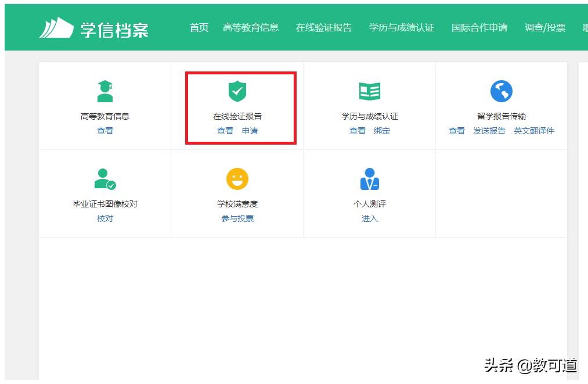
Task: Click 申请 link under 在线验证报告 card
Action: tap(250, 131)
